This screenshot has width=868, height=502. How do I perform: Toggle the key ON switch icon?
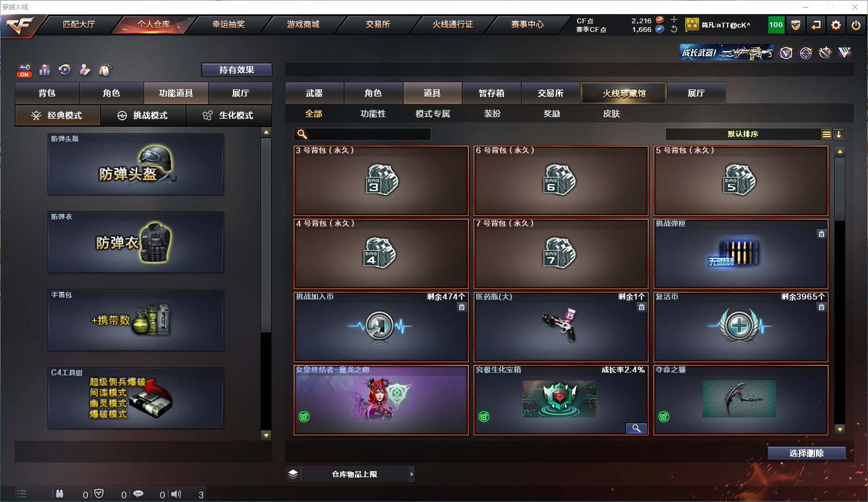point(24,70)
